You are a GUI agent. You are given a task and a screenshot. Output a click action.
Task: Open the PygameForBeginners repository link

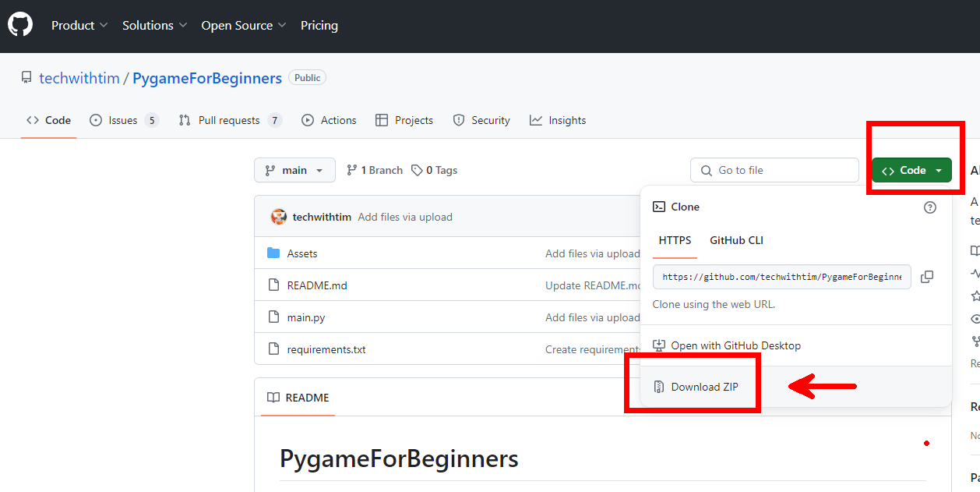(207, 78)
